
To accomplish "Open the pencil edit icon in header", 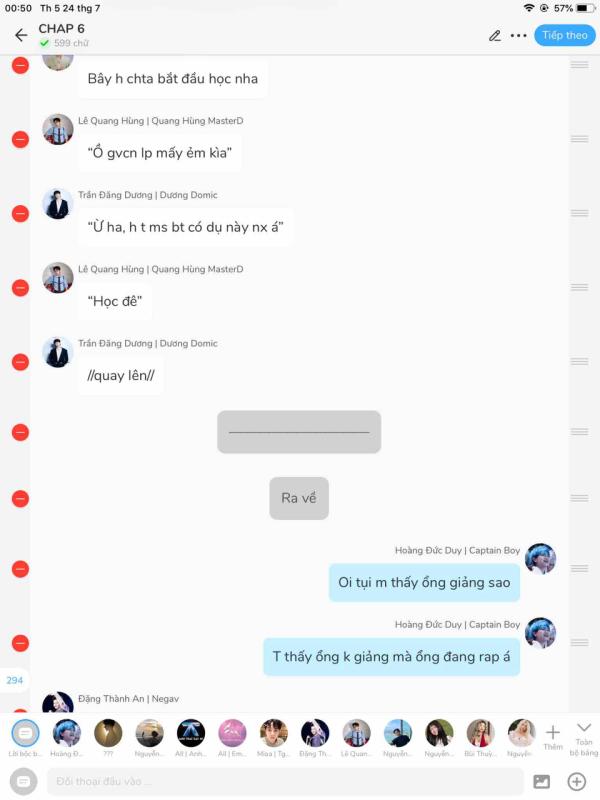I will click(494, 36).
